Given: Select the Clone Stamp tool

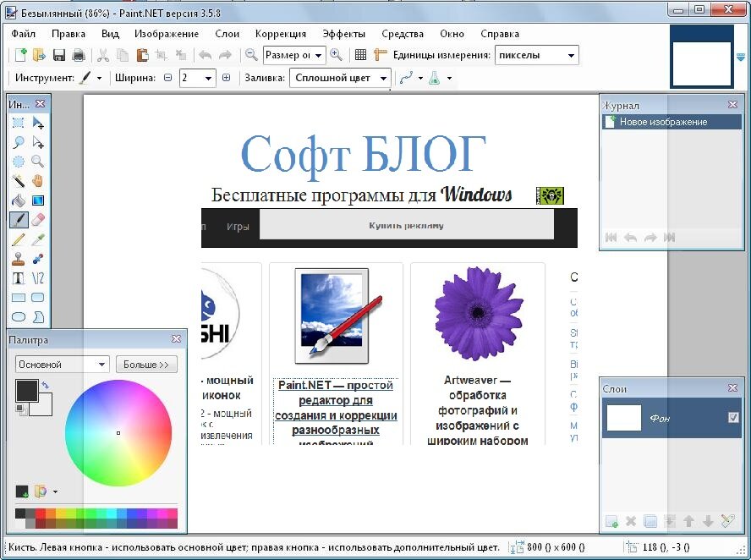Looking at the screenshot, I should 19,259.
